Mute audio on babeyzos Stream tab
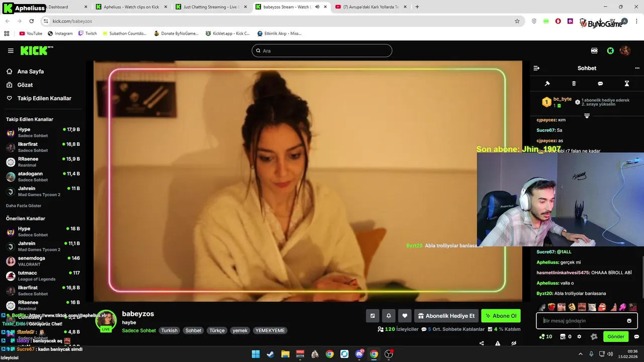This screenshot has width=644, height=362. point(317,7)
